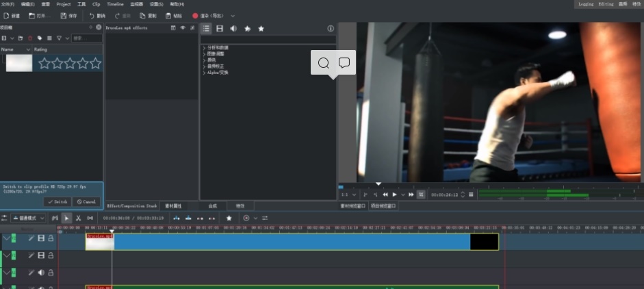Mute the audio track via speaker icon
644x289 pixels.
pyautogui.click(x=41, y=272)
